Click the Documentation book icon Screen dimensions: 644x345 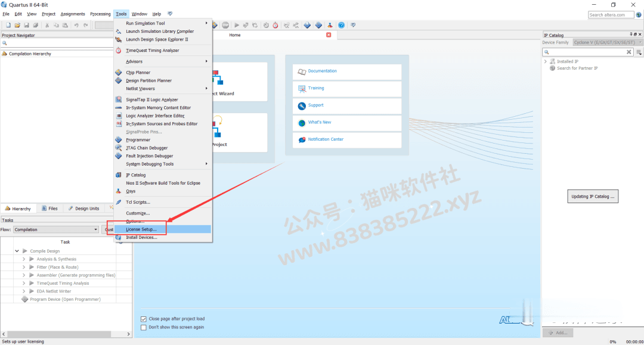[302, 72]
